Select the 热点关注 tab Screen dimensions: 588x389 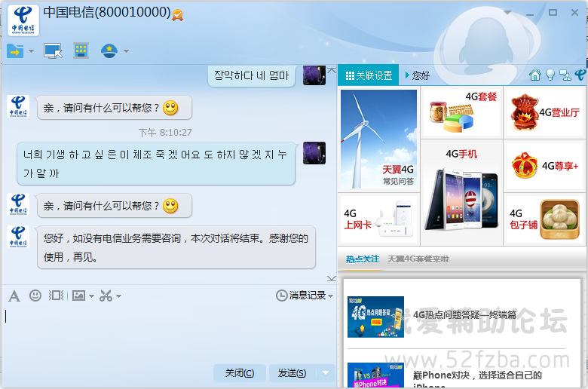tap(363, 259)
